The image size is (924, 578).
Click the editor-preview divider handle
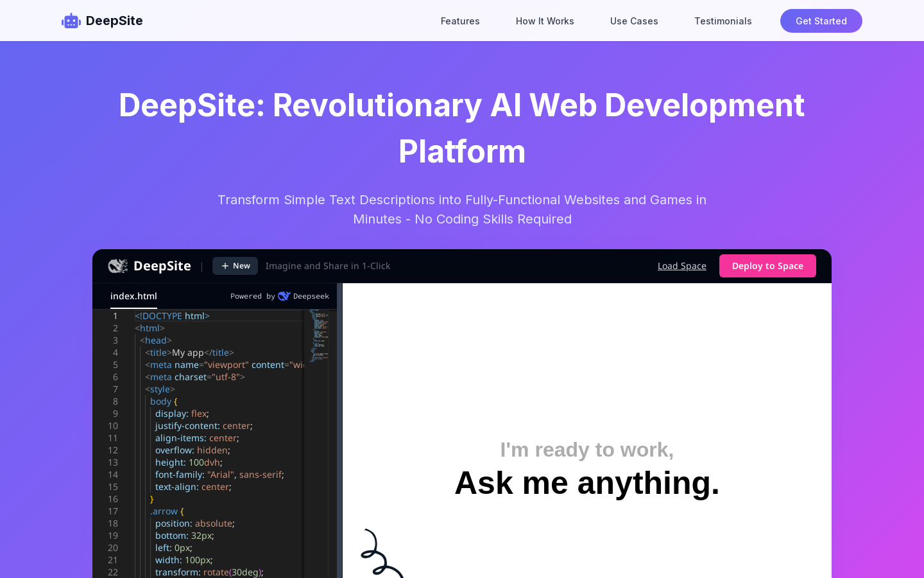tap(339, 430)
